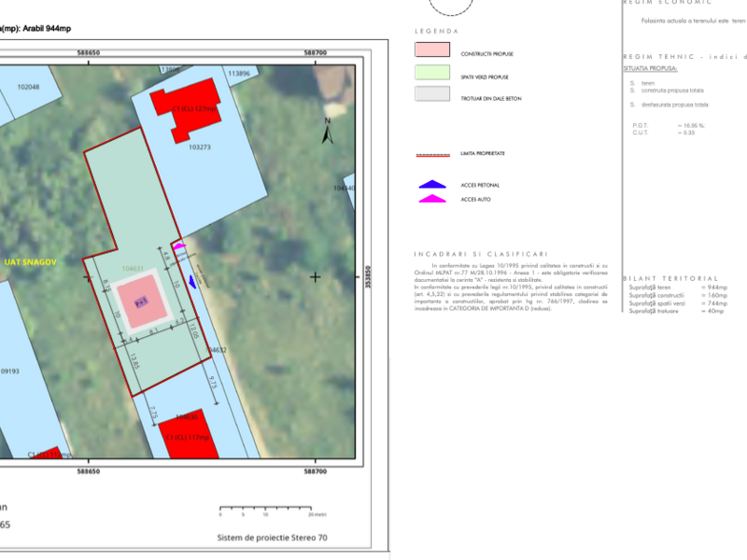Click the 'C.U.T.' value 0.33
Viewport: 747px width, 560px height.
(686, 133)
